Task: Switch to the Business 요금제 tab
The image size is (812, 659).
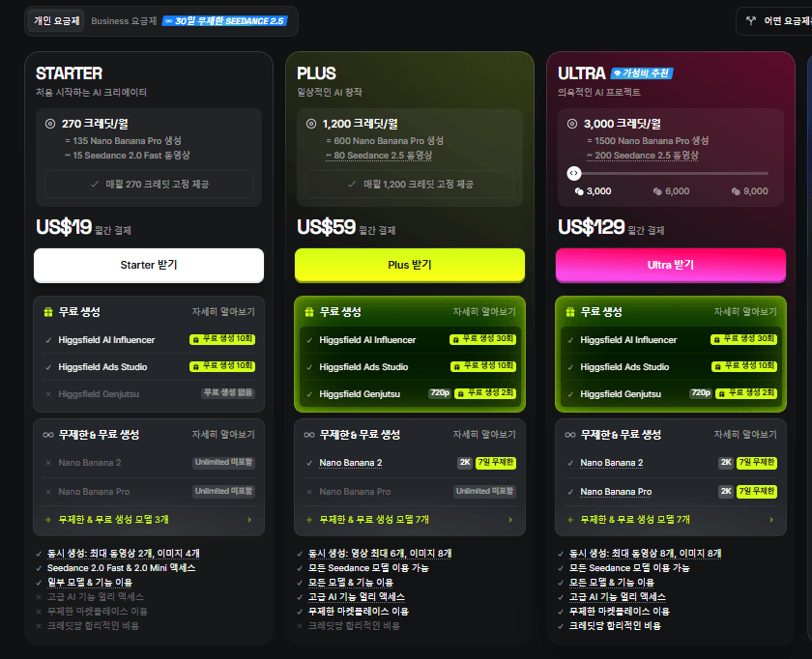Action: coord(124,20)
